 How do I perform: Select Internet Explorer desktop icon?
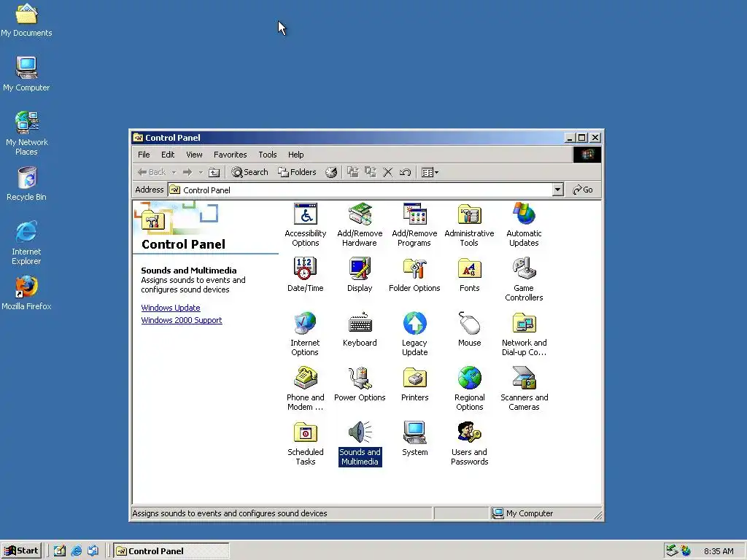pos(26,243)
